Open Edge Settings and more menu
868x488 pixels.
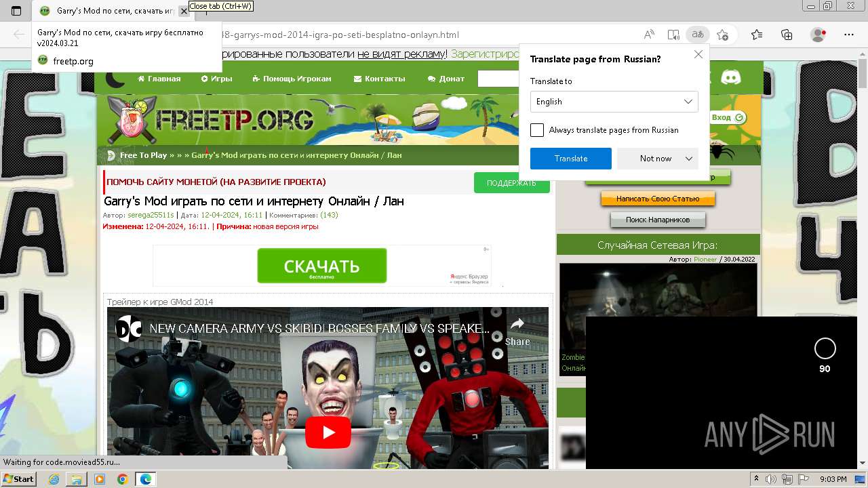[849, 35]
